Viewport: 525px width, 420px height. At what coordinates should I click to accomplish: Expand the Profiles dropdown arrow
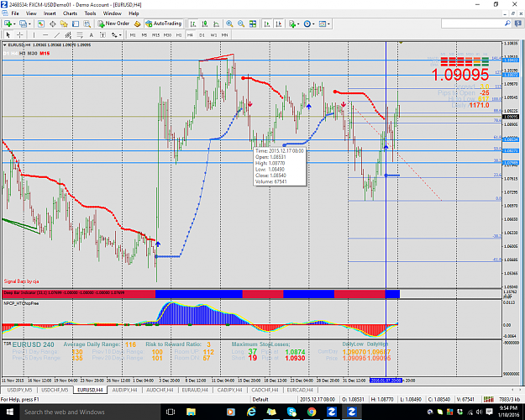click(x=29, y=24)
